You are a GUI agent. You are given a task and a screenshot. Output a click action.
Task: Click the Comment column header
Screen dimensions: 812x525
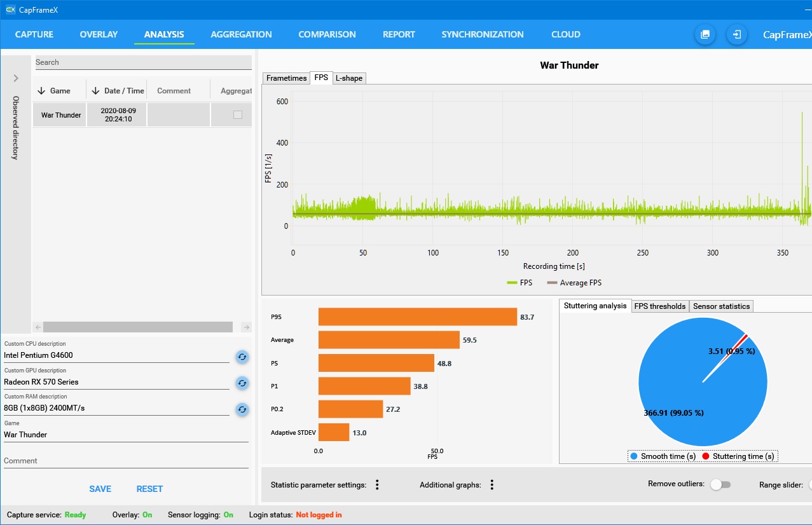coord(174,91)
